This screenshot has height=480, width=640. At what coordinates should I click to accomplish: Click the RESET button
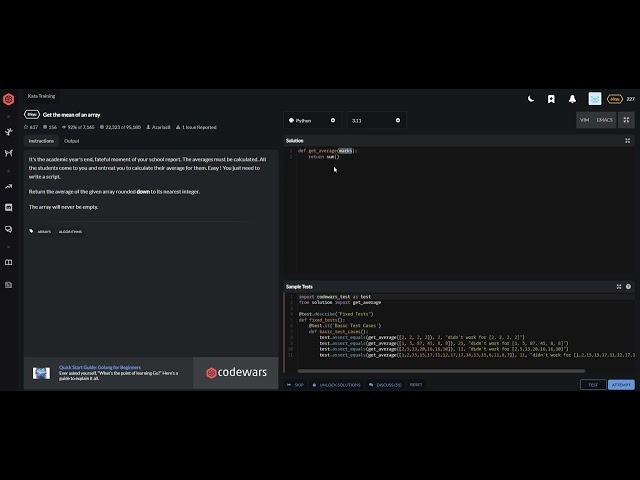coord(416,384)
